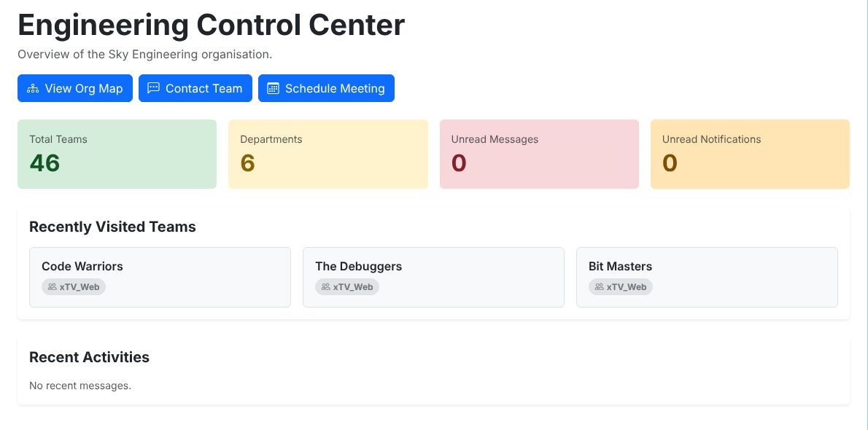
Task: Click the Recently Visited Teams heading
Action: pos(112,227)
